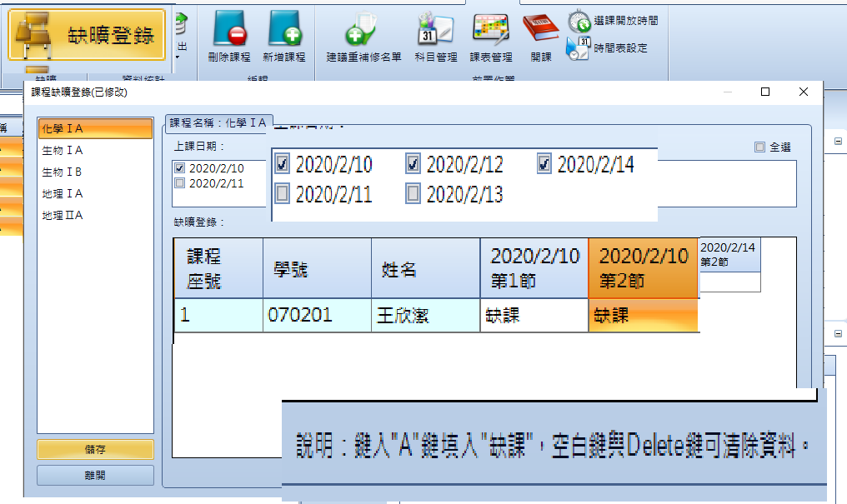Viewport: 847px width, 504px height.
Task: Uncheck the 2020/2/14 date checkbox
Action: point(544,164)
